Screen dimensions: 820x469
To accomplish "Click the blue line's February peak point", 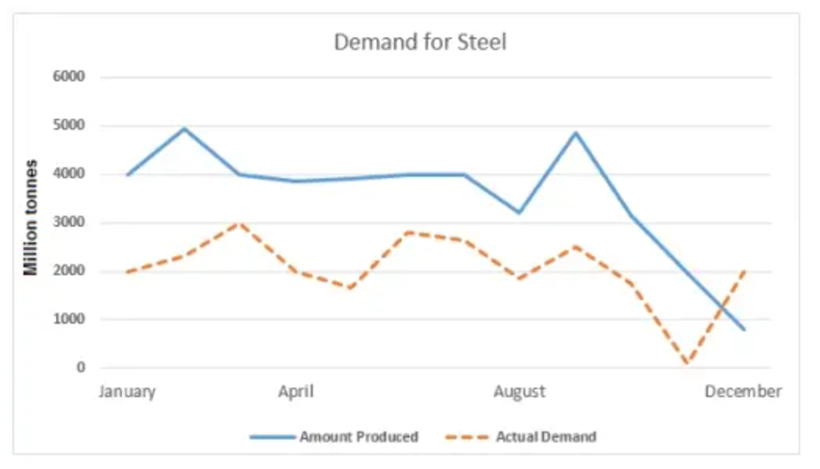I will tap(184, 129).
